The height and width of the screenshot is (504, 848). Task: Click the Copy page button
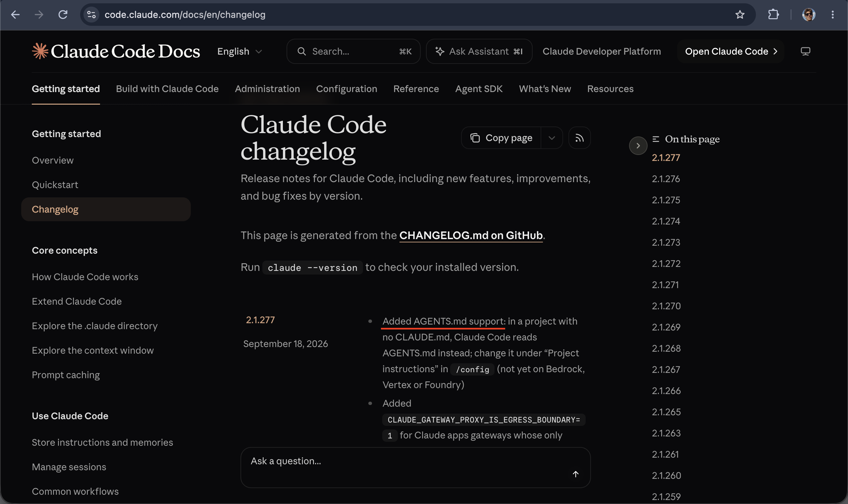[501, 138]
